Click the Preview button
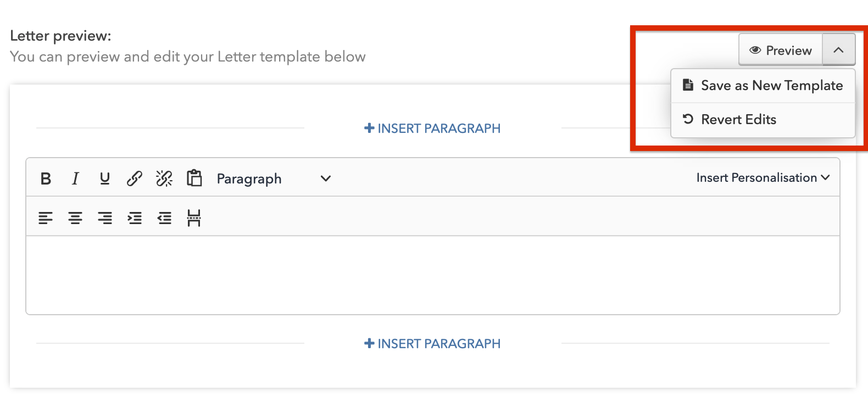The image size is (868, 402). click(781, 50)
